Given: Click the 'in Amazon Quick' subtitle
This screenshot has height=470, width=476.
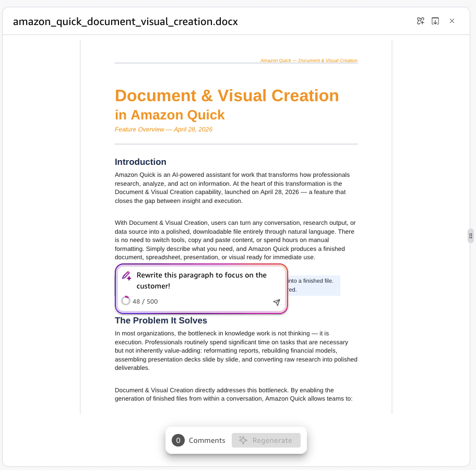Looking at the screenshot, I should 170,115.
